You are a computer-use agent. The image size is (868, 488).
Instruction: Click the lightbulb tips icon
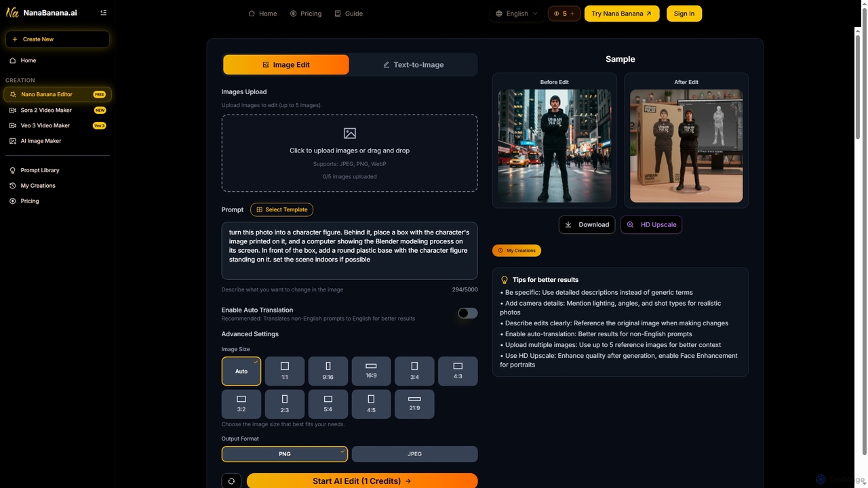tap(505, 280)
